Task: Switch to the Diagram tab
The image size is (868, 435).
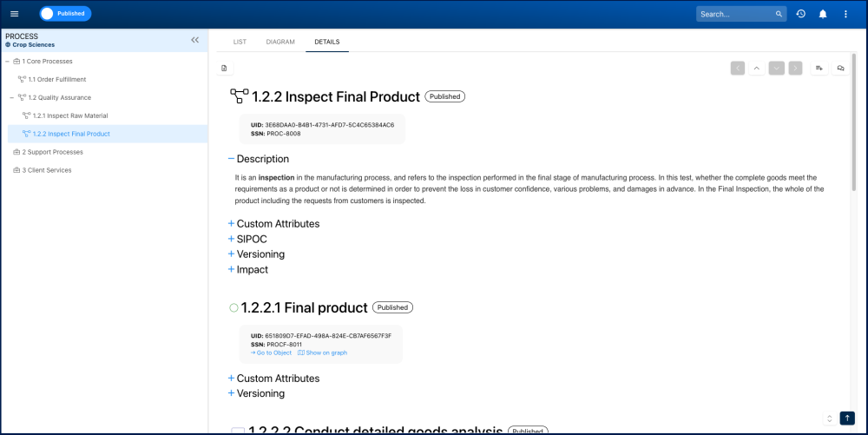Action: tap(280, 42)
